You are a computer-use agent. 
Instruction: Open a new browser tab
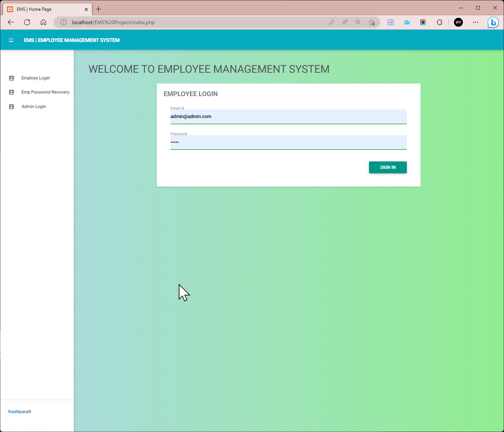pyautogui.click(x=98, y=9)
